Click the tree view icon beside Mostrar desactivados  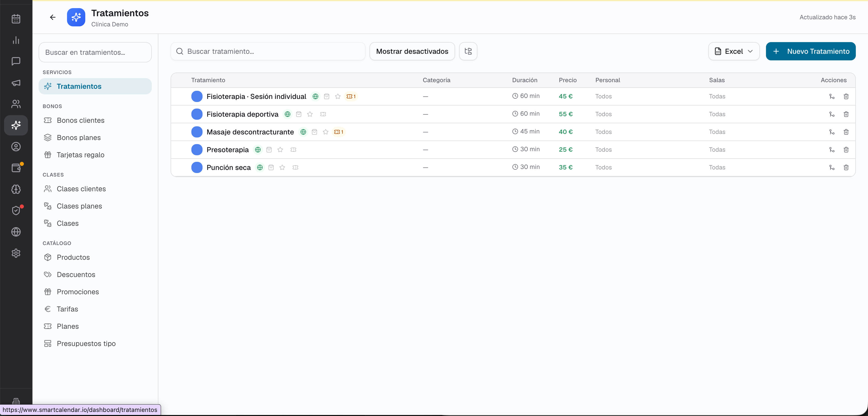(x=468, y=51)
